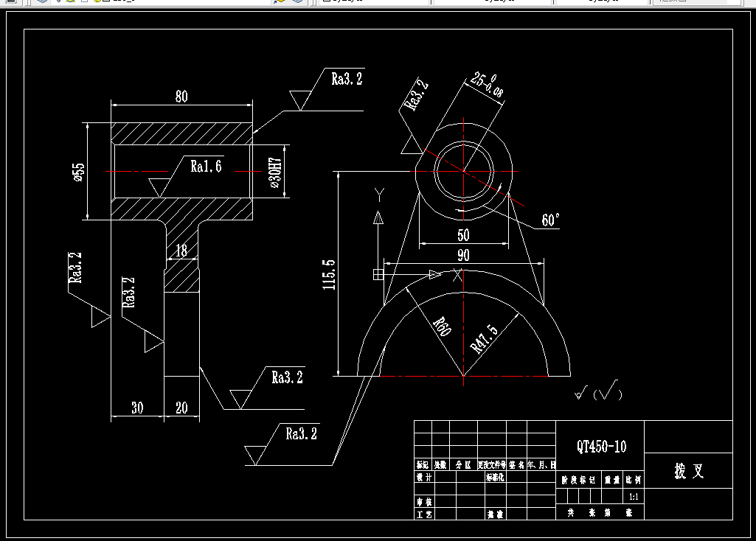Screen dimensions: 756x541
Task: Click the 审核 title block cell
Action: click(425, 501)
